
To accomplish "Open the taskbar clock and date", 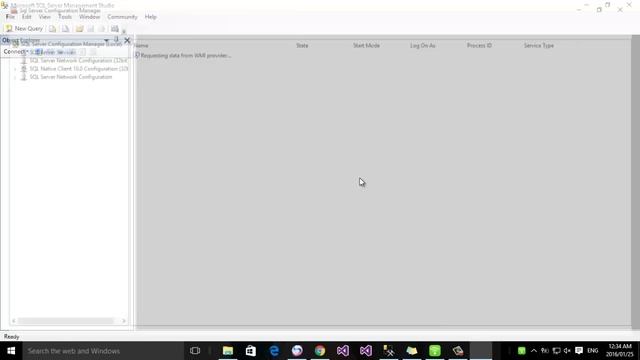I will 620,350.
